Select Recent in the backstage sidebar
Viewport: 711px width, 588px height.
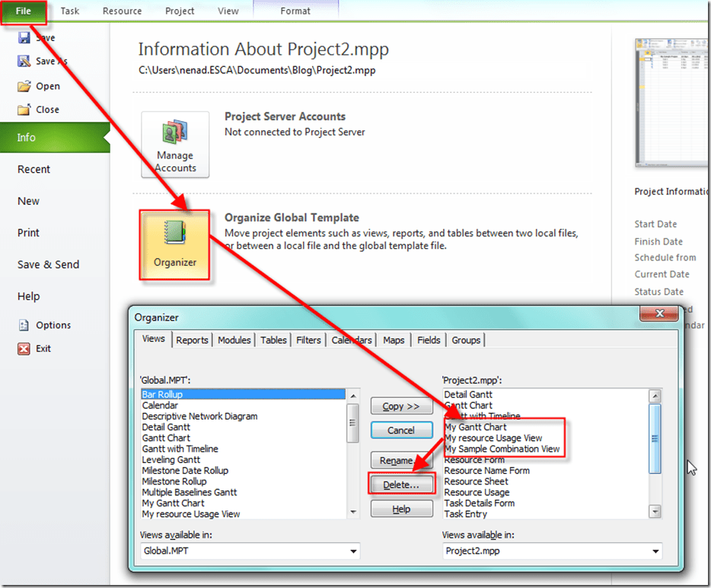click(34, 170)
